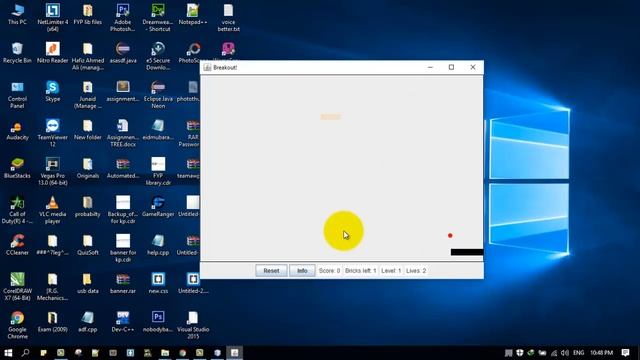This screenshot has height=360, width=640.
Task: Launch CorelDRAW X7 shortcut
Action: point(17,286)
